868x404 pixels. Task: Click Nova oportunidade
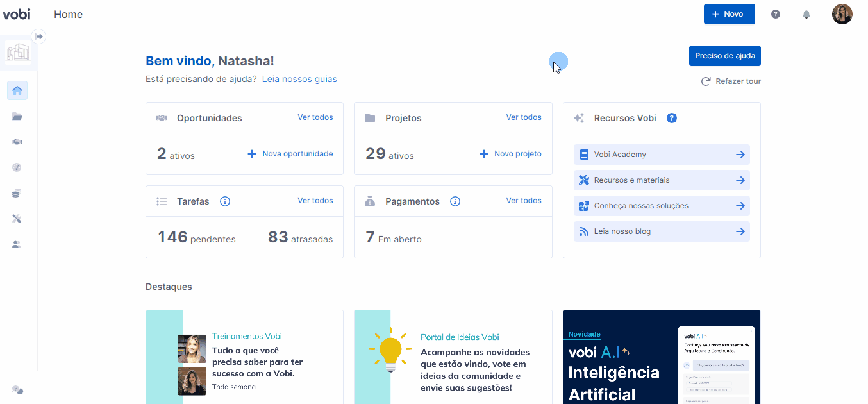pos(290,154)
